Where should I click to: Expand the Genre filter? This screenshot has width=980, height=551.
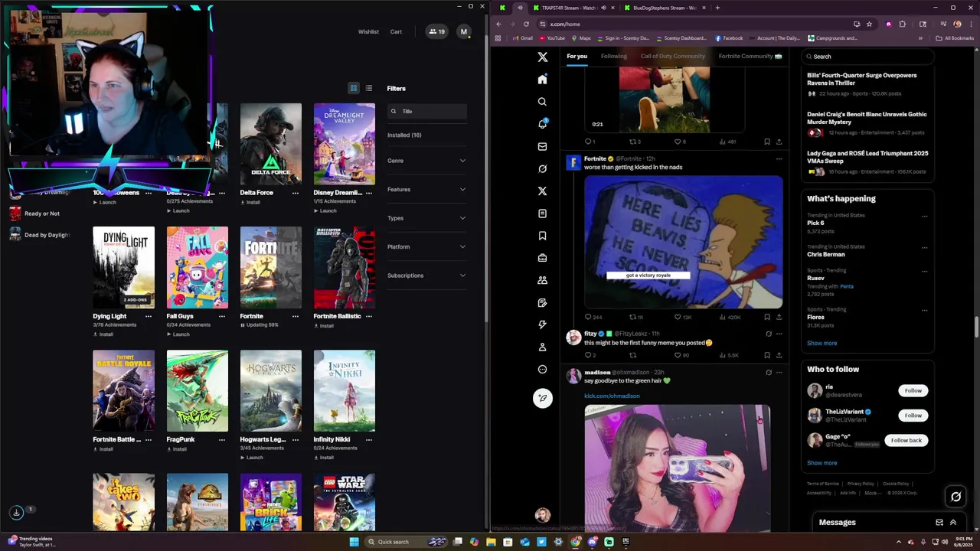(426, 161)
